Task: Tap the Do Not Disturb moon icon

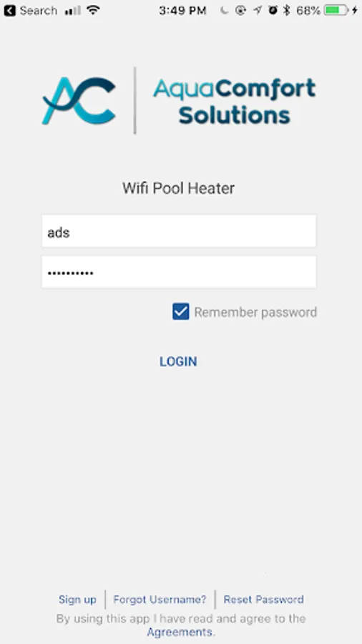Action: pos(224,10)
